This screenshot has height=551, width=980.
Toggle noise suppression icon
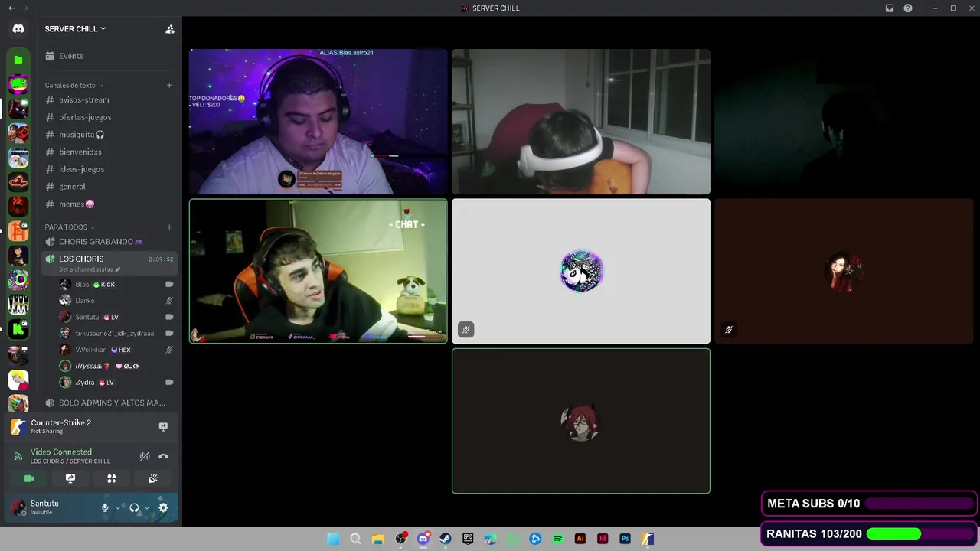click(x=145, y=456)
